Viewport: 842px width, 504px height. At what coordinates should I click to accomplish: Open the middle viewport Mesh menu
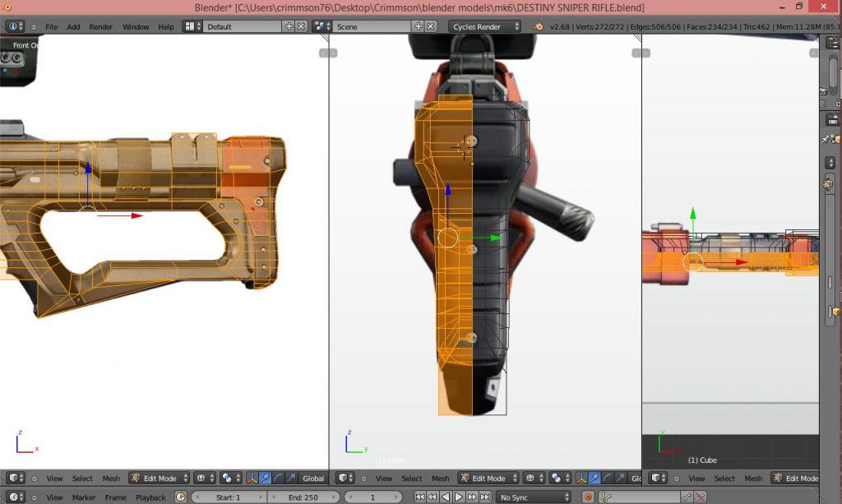pyautogui.click(x=441, y=479)
